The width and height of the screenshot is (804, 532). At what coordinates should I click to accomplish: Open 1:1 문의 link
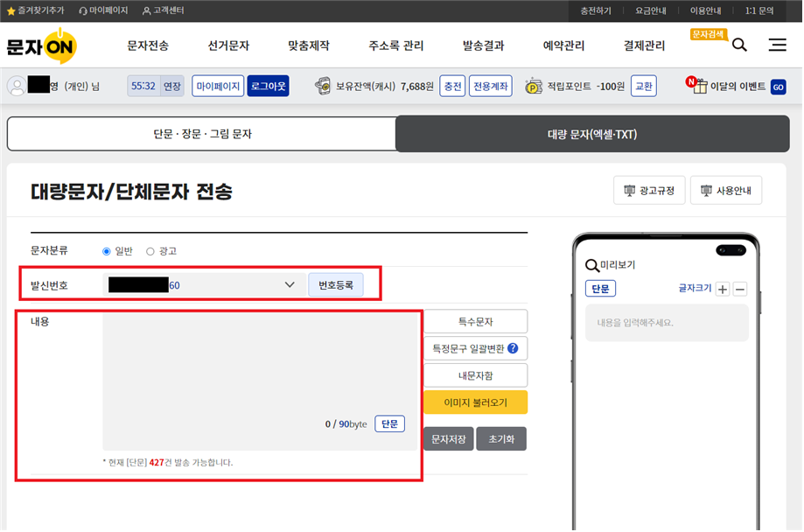click(759, 10)
